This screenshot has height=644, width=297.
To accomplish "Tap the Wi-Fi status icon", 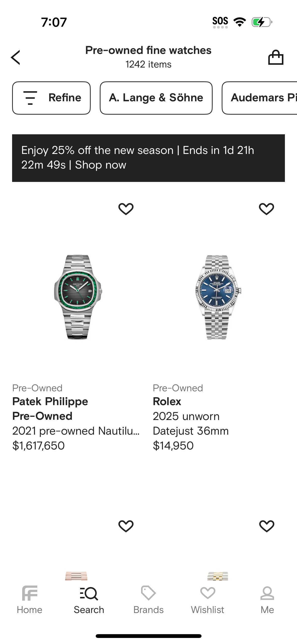I will [x=240, y=22].
